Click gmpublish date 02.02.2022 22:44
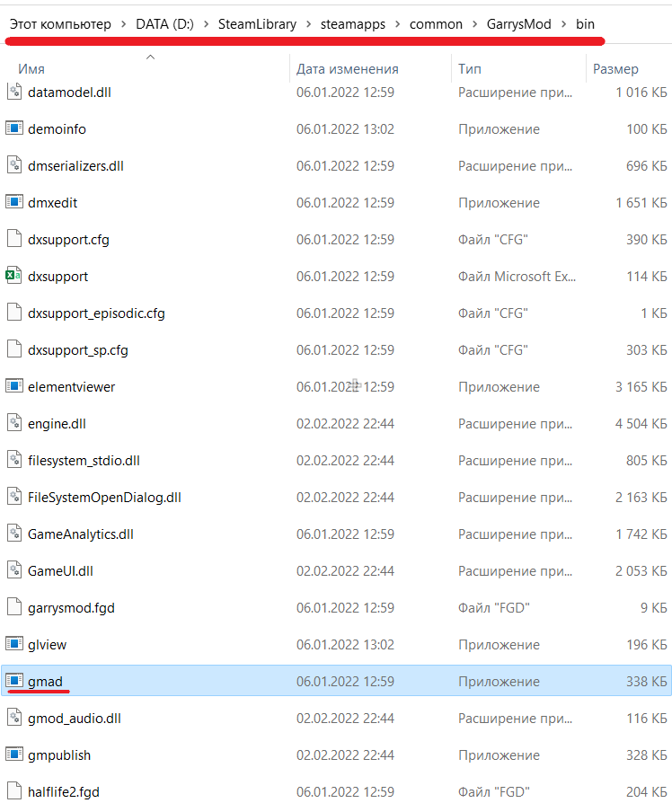This screenshot has width=672, height=803. (x=345, y=755)
